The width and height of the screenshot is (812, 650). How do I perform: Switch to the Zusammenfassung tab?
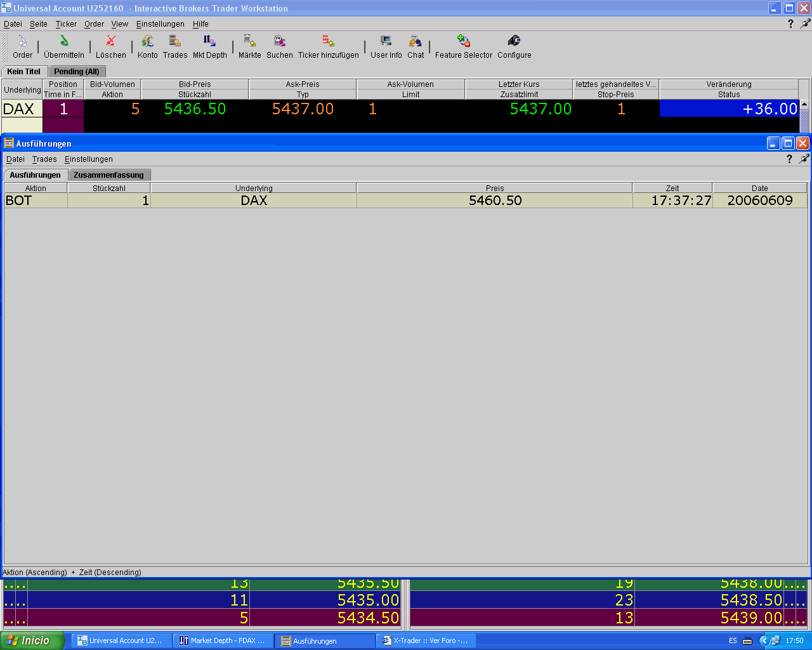[109, 175]
